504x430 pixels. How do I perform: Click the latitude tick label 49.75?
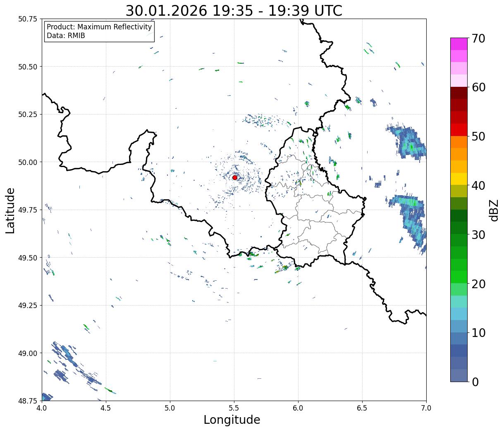point(28,210)
